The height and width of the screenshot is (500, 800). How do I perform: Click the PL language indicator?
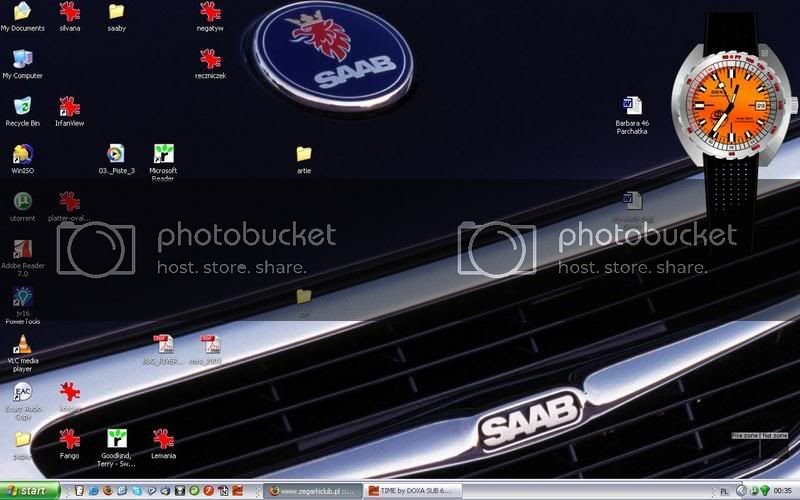click(x=723, y=491)
